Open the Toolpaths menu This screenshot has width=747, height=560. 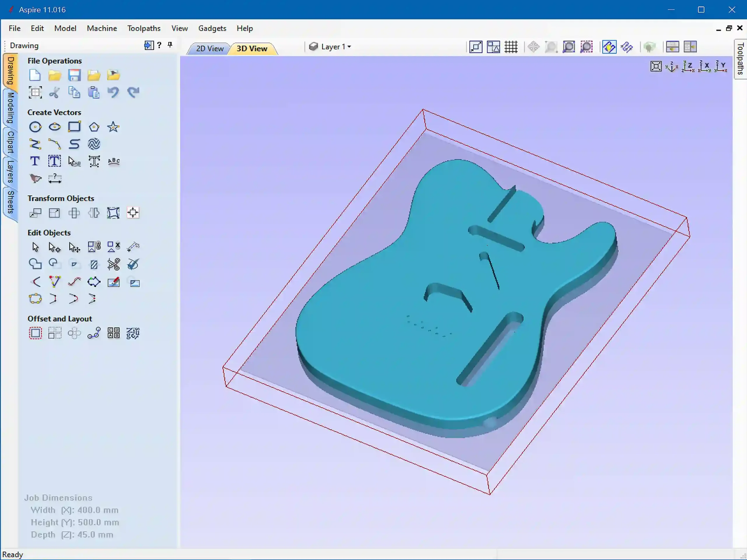pos(144,28)
